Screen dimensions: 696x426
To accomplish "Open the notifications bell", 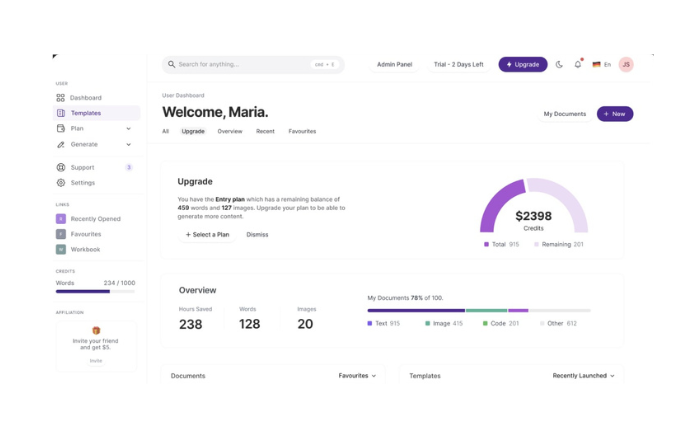I will [577, 64].
